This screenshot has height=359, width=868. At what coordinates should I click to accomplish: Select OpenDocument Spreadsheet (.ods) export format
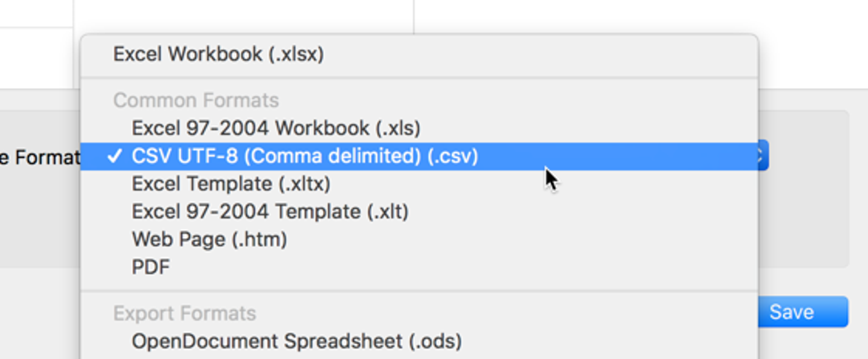click(419, 341)
